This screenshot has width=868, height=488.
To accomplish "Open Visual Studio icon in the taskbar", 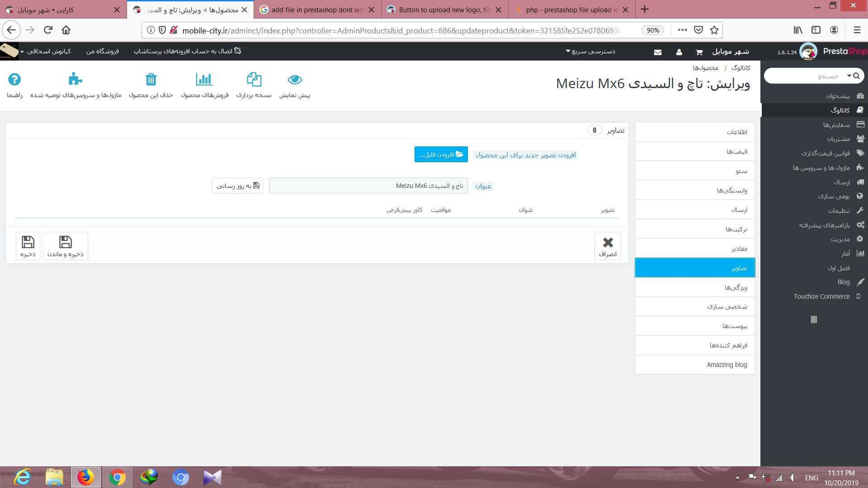I will (x=212, y=477).
